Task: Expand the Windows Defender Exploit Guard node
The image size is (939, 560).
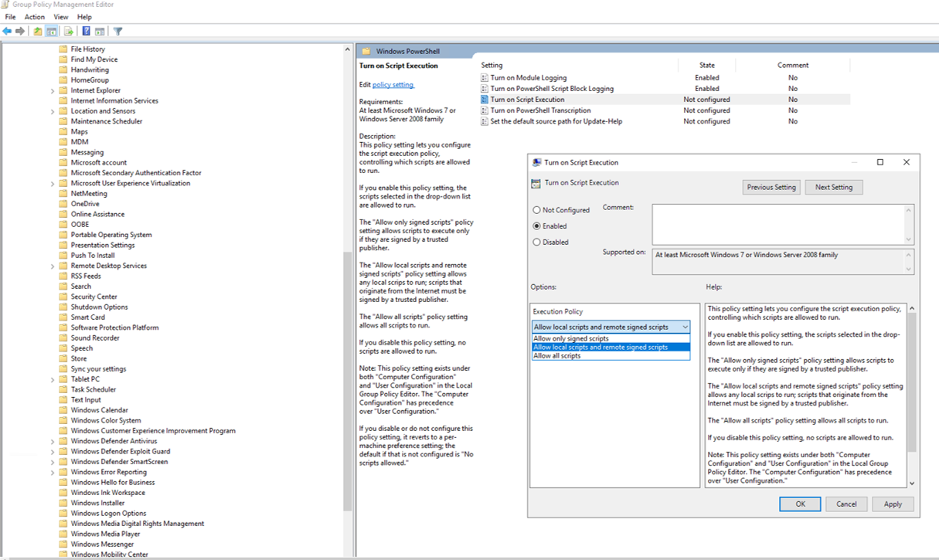Action: [x=53, y=452]
